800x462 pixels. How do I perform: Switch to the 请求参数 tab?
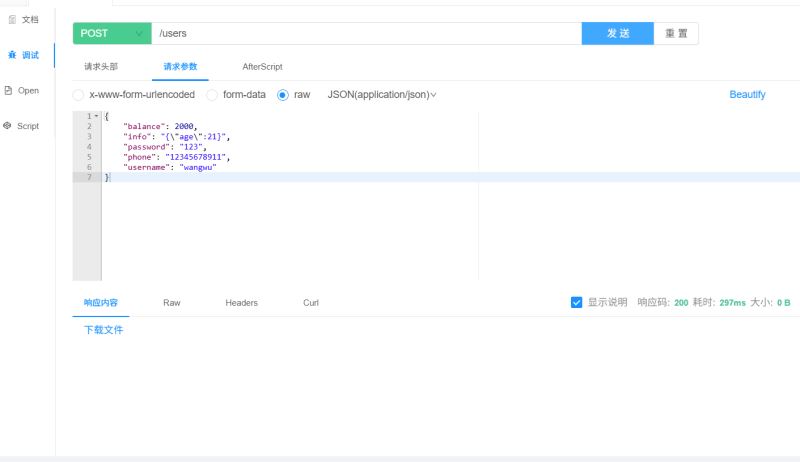[180, 66]
